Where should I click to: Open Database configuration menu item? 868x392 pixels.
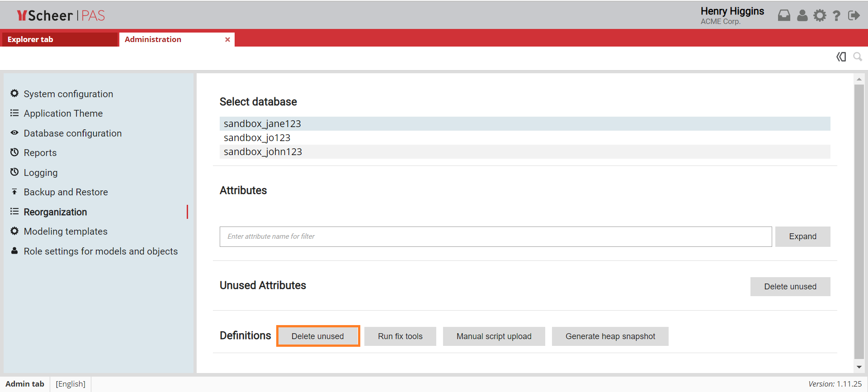pos(72,133)
